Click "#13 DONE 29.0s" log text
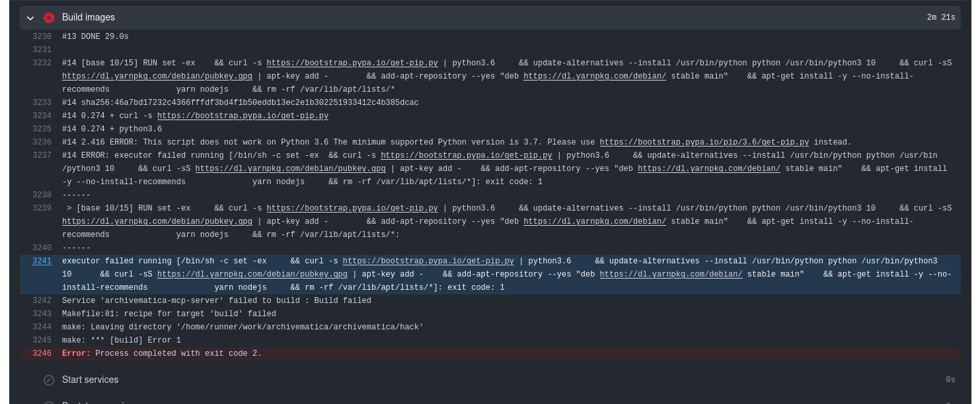The image size is (980, 404). (95, 37)
